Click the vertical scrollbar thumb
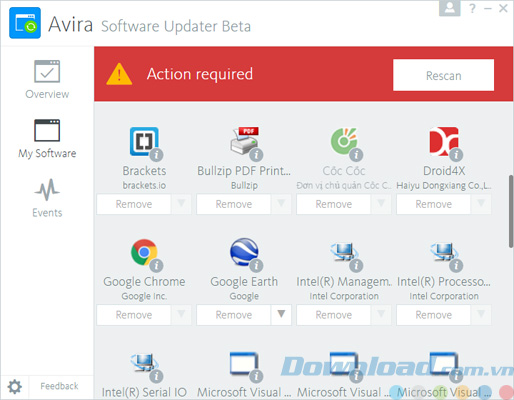The height and width of the screenshot is (400, 514). [511, 211]
